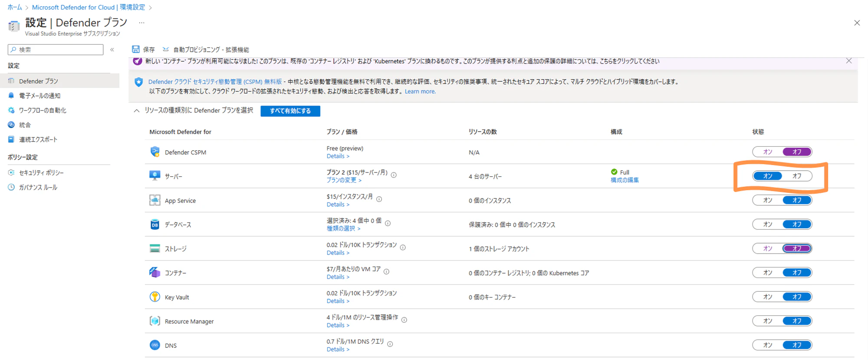
Task: Click the settings page header icon
Action: pyautogui.click(x=14, y=26)
